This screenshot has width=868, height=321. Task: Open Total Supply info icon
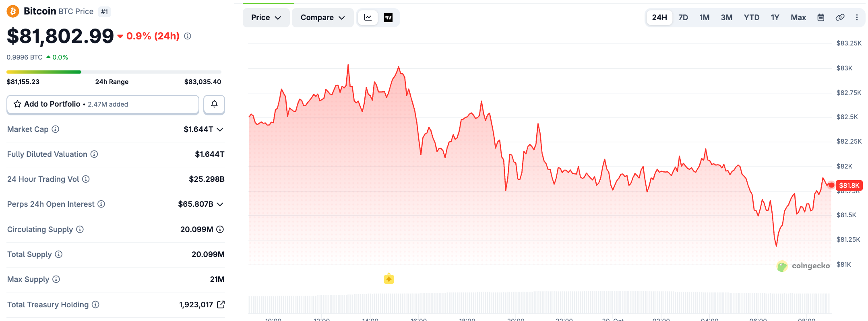point(59,254)
